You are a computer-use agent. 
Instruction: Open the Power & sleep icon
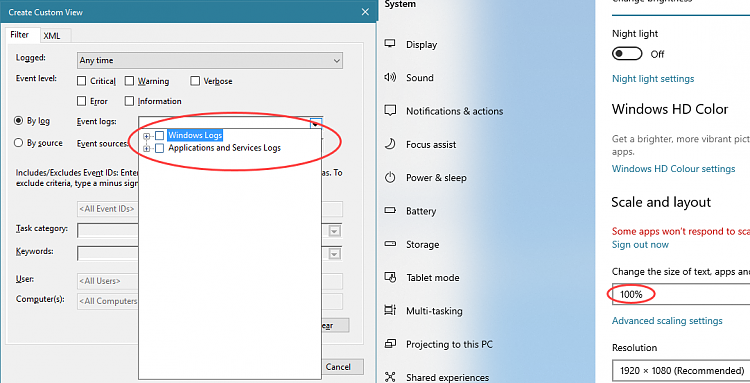[x=390, y=177]
